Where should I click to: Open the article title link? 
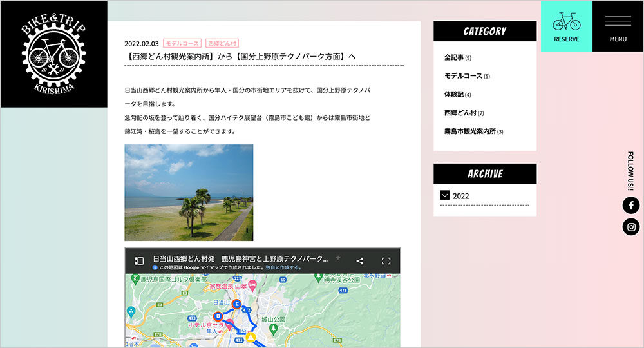pyautogui.click(x=240, y=57)
